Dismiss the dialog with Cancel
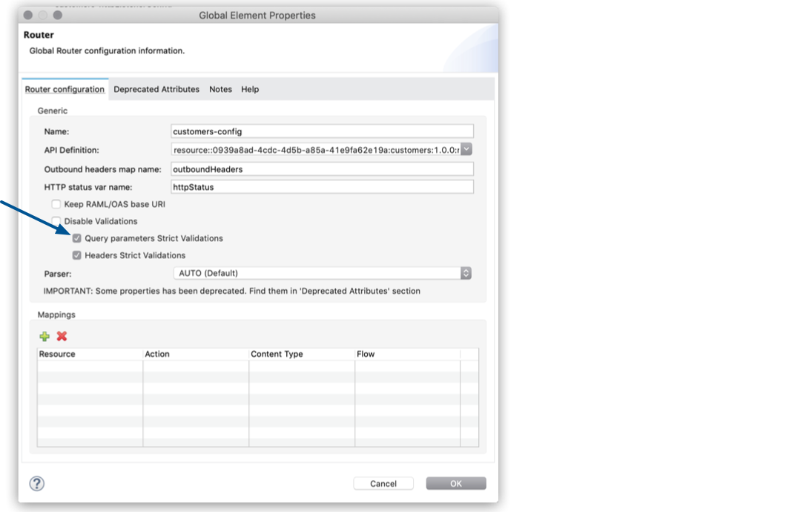The width and height of the screenshot is (812, 512). [383, 483]
